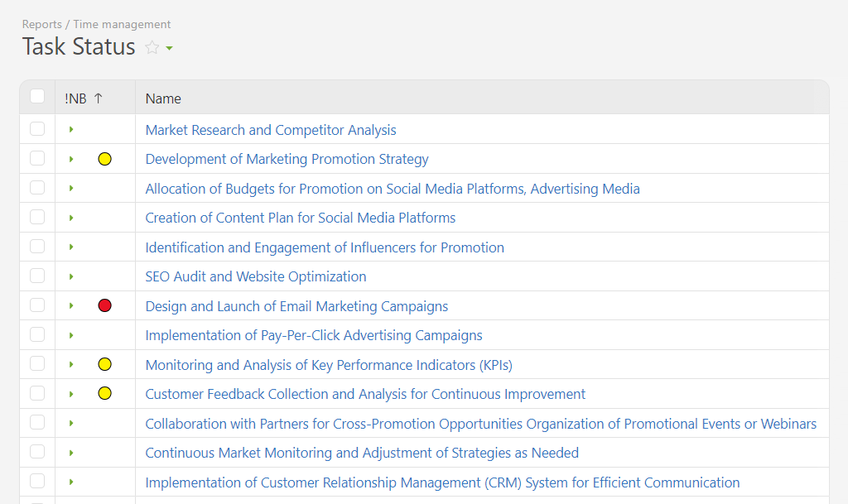Open Market Research and Competitor Analysis task
Viewport: 848px width, 504px height.
tap(271, 130)
